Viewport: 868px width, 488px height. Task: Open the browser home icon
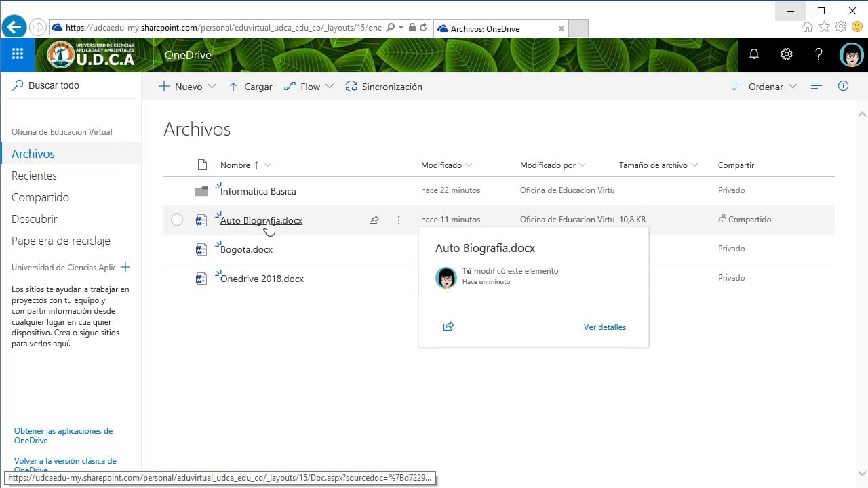(x=807, y=27)
